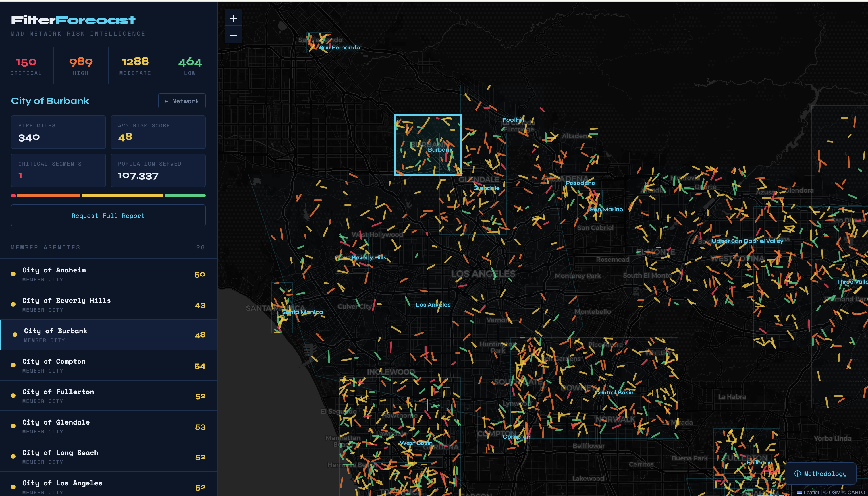Zoom in the map with plus button

click(x=233, y=18)
